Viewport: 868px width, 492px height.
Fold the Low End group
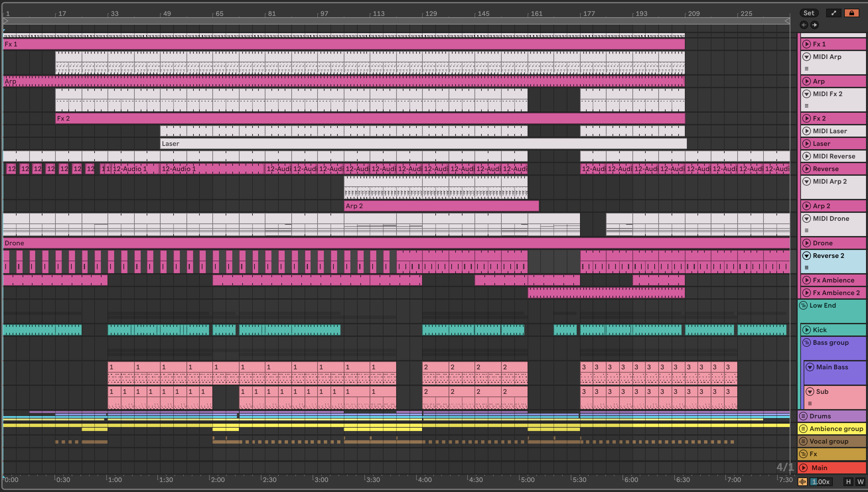pyautogui.click(x=803, y=305)
